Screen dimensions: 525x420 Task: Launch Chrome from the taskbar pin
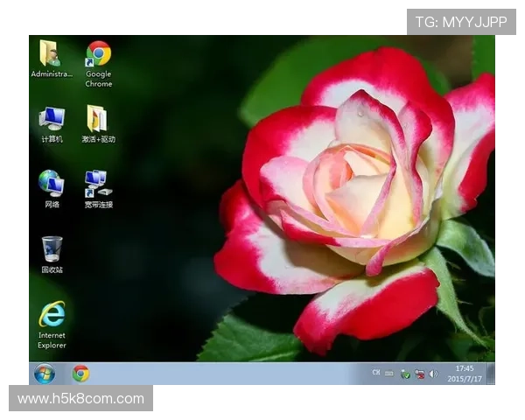tap(80, 374)
